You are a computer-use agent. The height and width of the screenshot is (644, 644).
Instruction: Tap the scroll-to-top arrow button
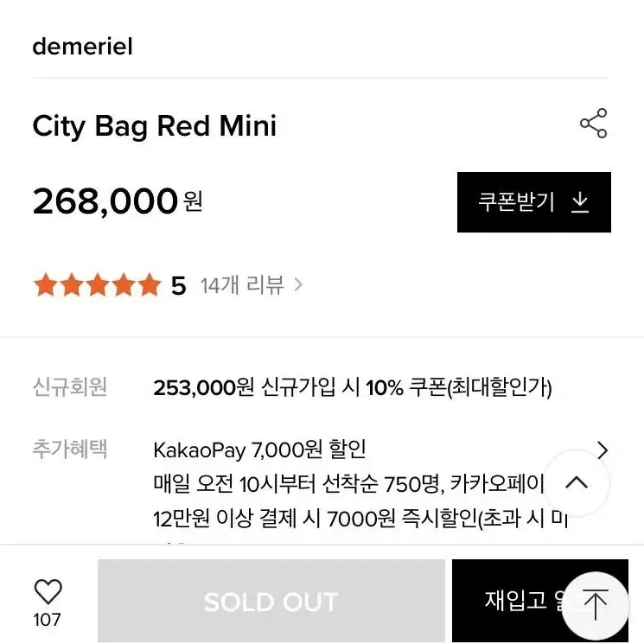[595, 604]
